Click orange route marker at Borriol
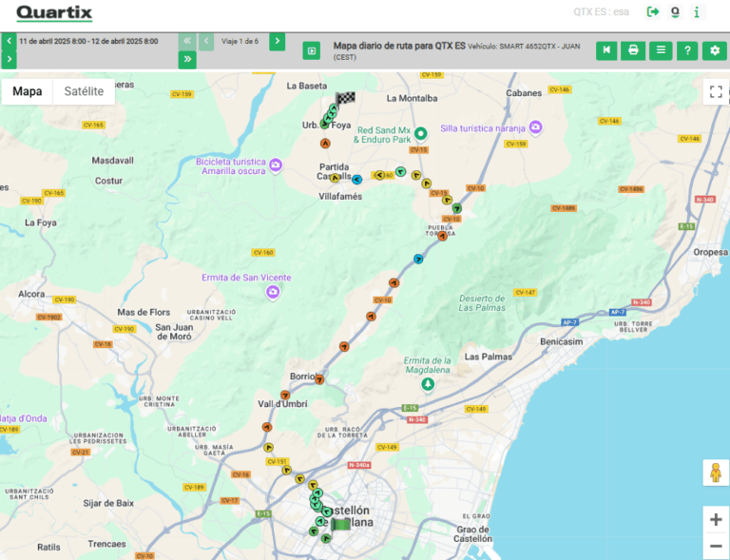Image resolution: width=730 pixels, height=560 pixels. pyautogui.click(x=319, y=380)
